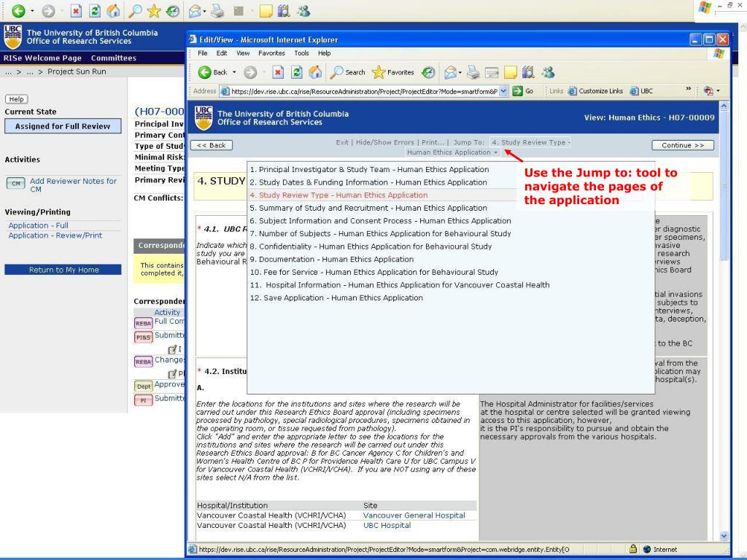Click the printer icon in the background browser toolbar
The height and width of the screenshot is (560, 747).
click(x=217, y=10)
